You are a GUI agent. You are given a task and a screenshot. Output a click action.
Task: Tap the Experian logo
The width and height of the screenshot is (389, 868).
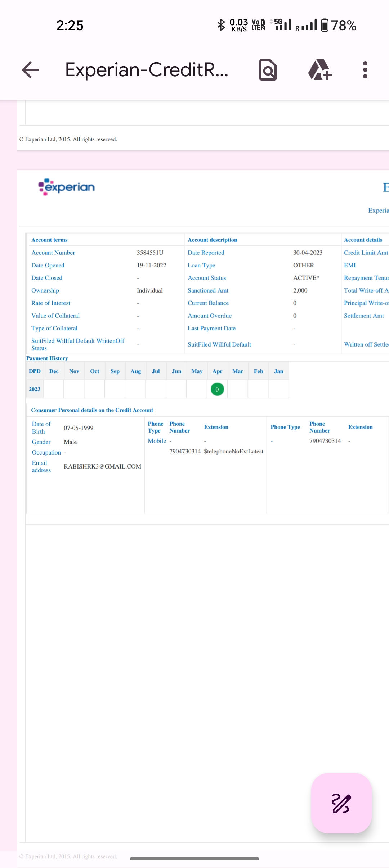(x=67, y=187)
